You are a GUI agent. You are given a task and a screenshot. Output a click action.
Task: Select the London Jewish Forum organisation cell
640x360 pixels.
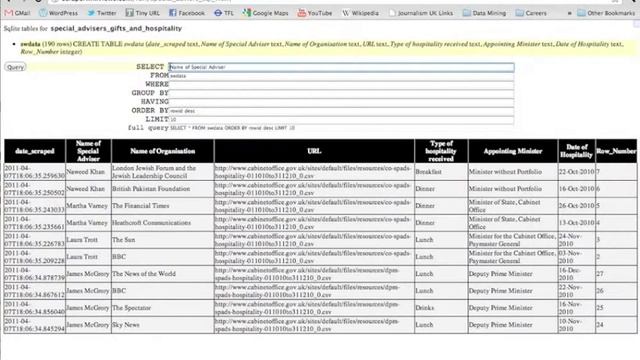click(162, 172)
